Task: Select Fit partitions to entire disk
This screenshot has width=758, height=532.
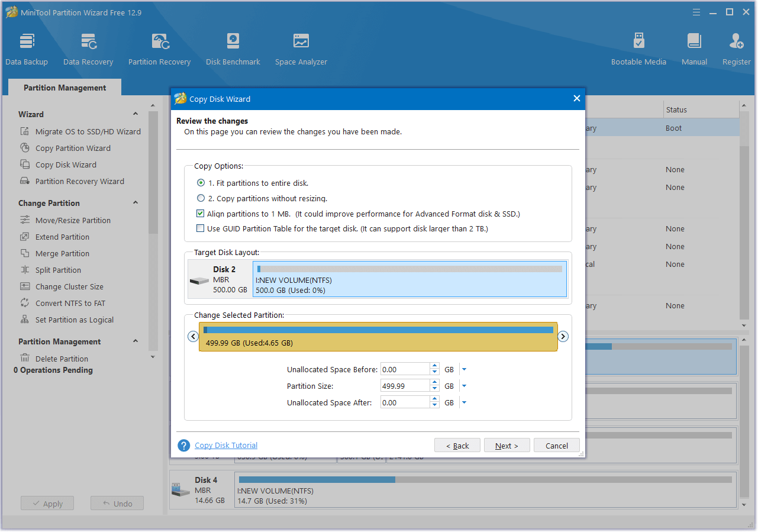Action: coord(201,183)
